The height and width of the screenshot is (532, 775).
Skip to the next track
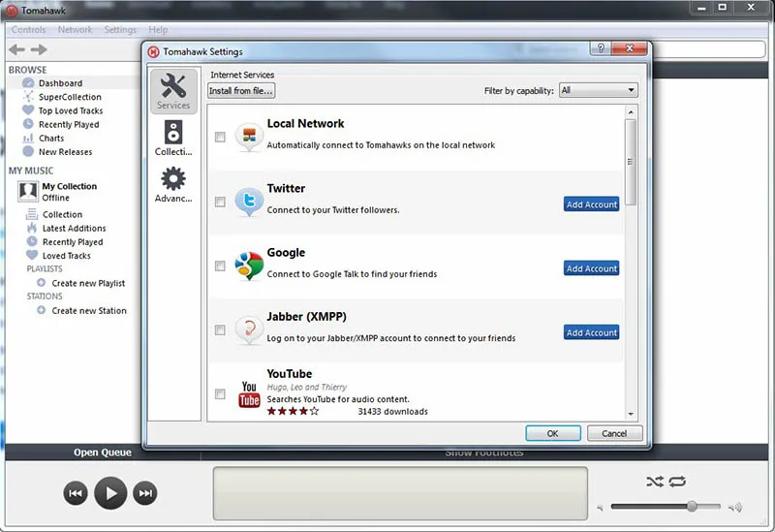(145, 493)
